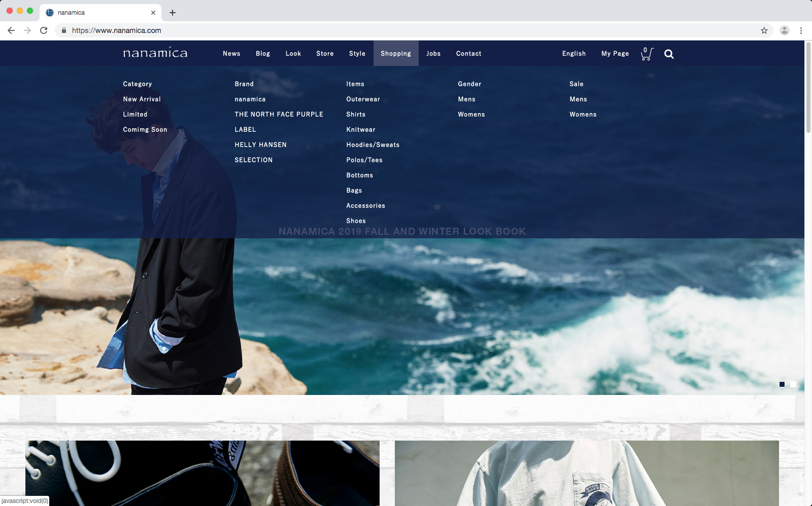This screenshot has width=812, height=506.
Task: Open the white shirt photo thumbnail
Action: (587, 473)
